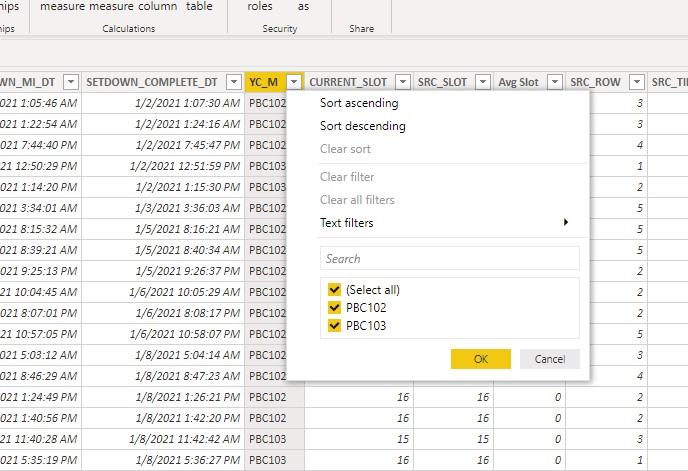This screenshot has width=688, height=471.
Task: Open the SRC_SLOT column filter dropdown
Action: pyautogui.click(x=483, y=82)
